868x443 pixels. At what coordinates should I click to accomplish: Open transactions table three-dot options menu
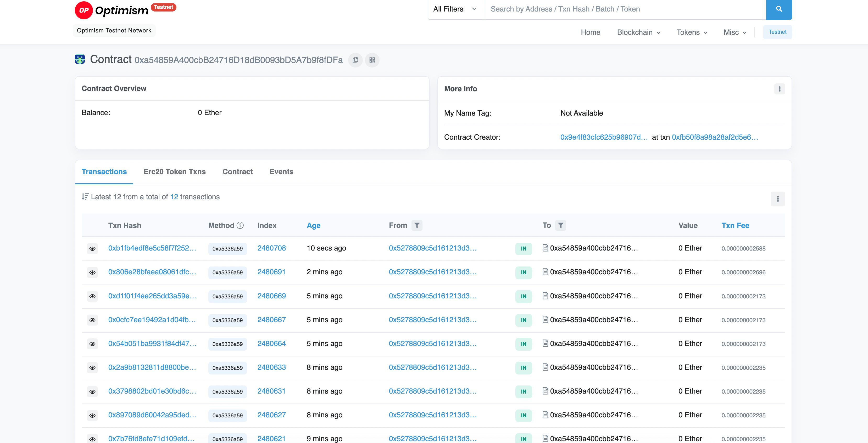pyautogui.click(x=778, y=199)
